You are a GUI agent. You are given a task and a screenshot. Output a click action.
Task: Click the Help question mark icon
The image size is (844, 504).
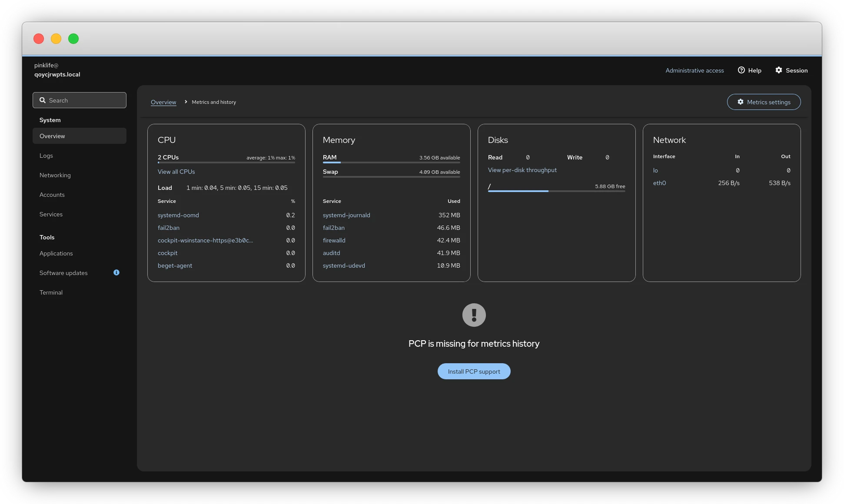741,70
